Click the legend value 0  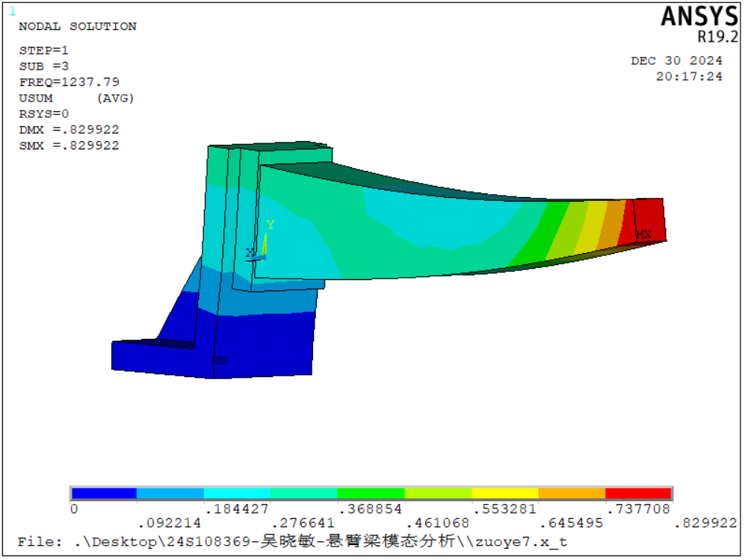74,509
